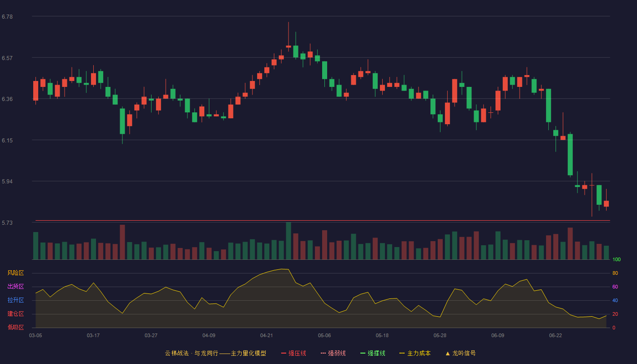
Task: Click the 06-09 date label
Action: [x=498, y=335]
